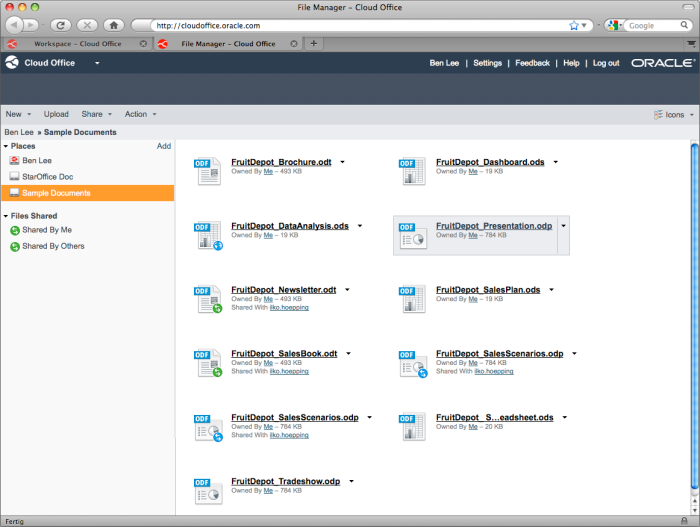This screenshot has height=527, width=700.
Task: Click the browser forward arrow button
Action: coord(31,25)
